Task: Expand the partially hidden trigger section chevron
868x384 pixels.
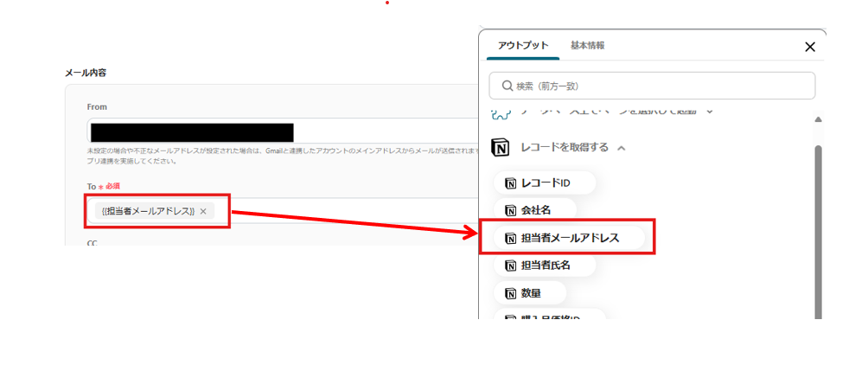Action: pos(710,111)
